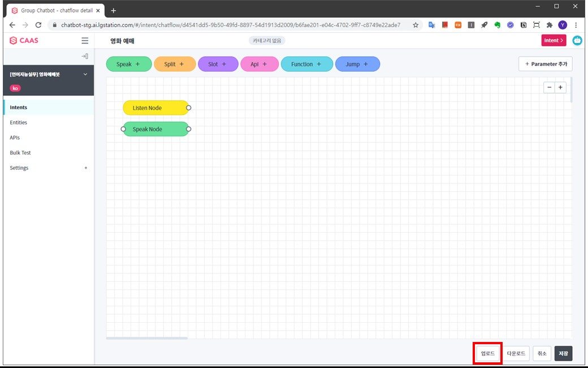Click the 업로드 upload button
Viewport: 588px width, 368px height.
[x=487, y=353]
